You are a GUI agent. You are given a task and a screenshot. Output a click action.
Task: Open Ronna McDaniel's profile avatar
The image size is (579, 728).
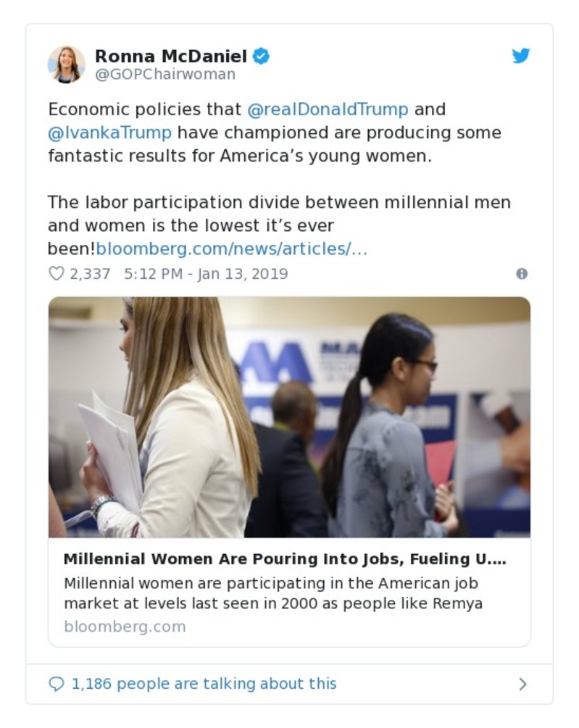coord(66,64)
